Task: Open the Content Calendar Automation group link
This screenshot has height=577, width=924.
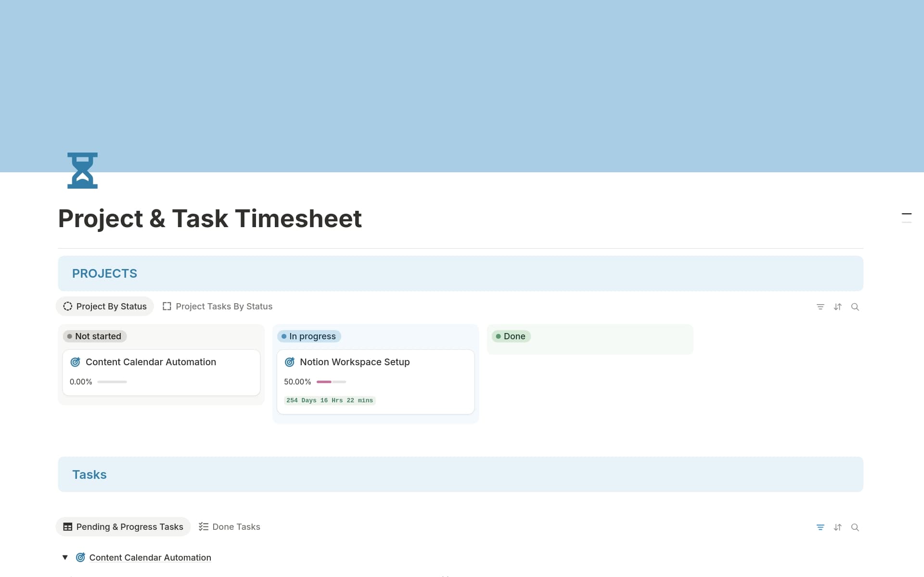Action: point(150,557)
